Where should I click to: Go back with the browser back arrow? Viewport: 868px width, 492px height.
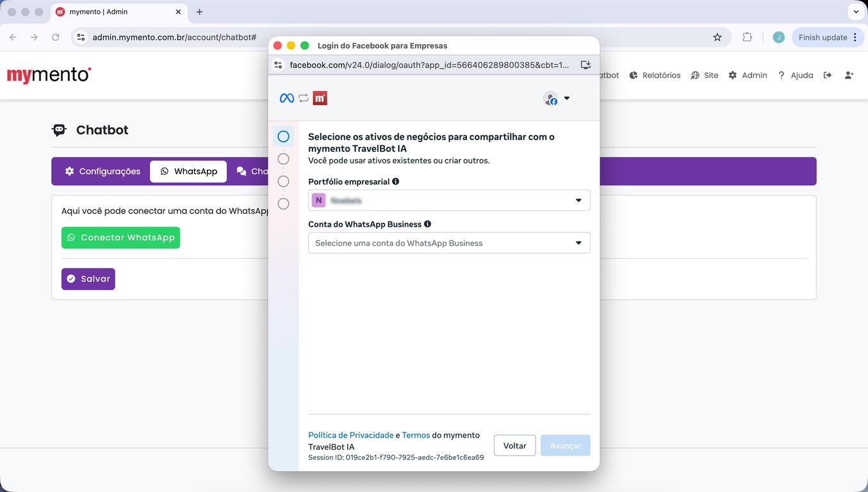(13, 37)
